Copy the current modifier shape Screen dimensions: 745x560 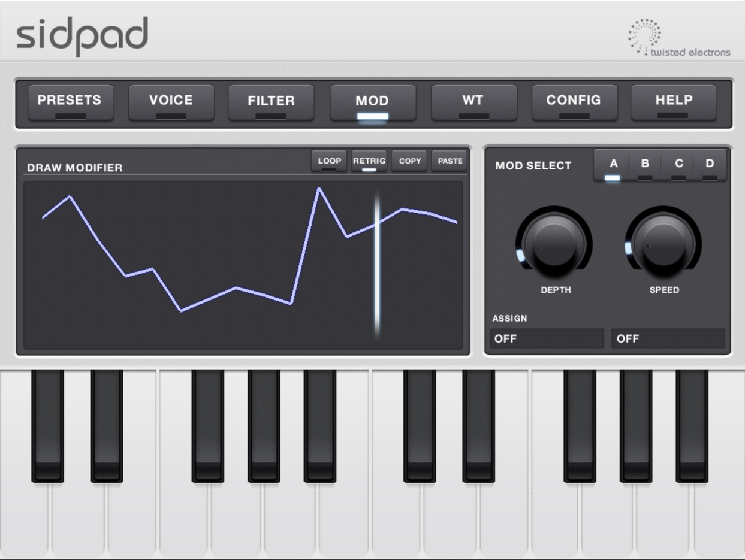coord(409,161)
